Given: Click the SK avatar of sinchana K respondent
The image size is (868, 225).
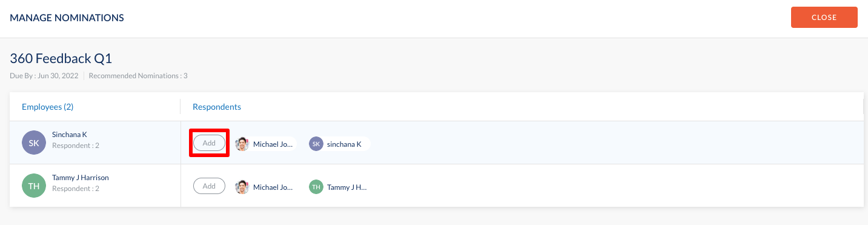Looking at the screenshot, I should pos(316,144).
